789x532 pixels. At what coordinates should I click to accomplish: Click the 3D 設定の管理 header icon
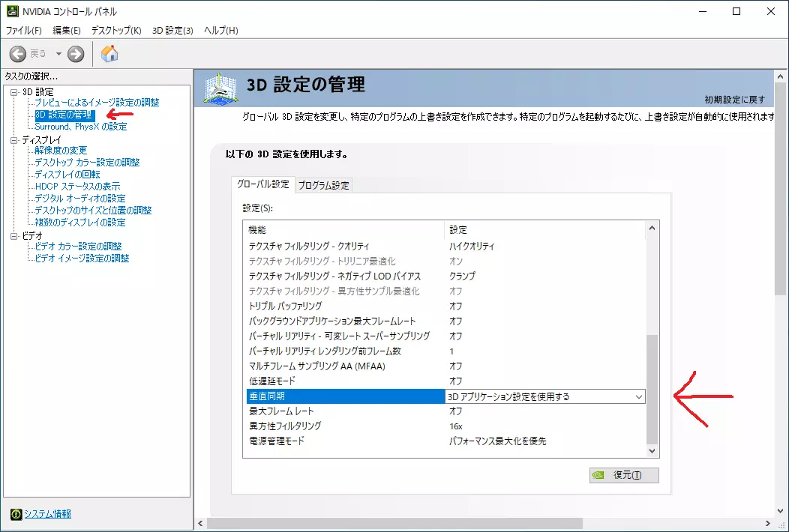coord(220,89)
